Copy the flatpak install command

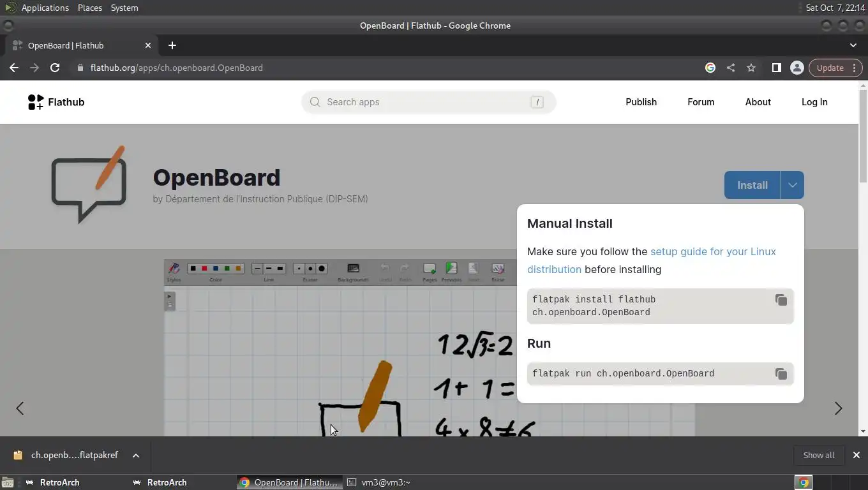(x=781, y=300)
